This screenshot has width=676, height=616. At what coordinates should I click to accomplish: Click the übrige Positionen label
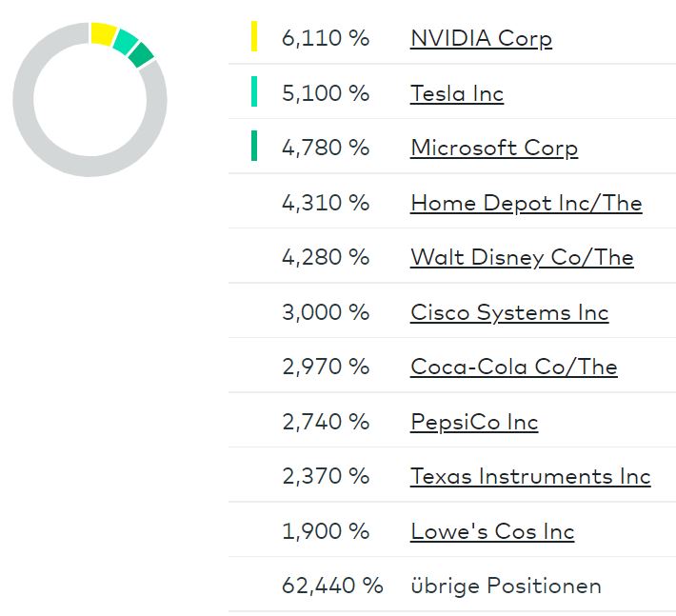pyautogui.click(x=506, y=586)
